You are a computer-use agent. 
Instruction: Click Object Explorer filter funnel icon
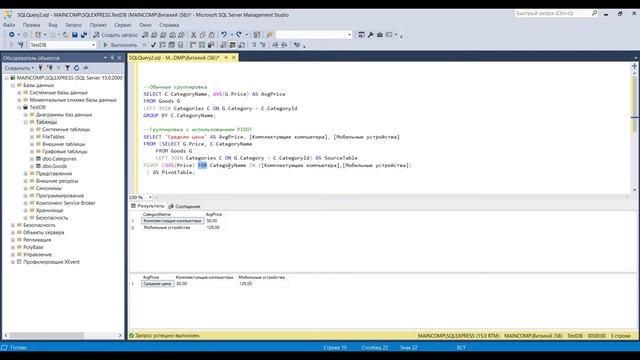(67, 68)
